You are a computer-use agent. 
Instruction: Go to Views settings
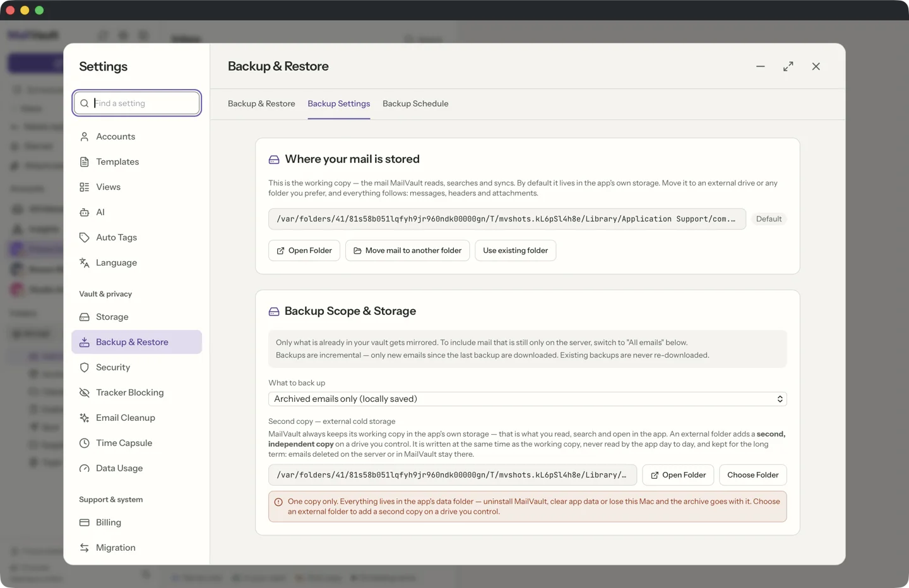[x=136, y=187]
